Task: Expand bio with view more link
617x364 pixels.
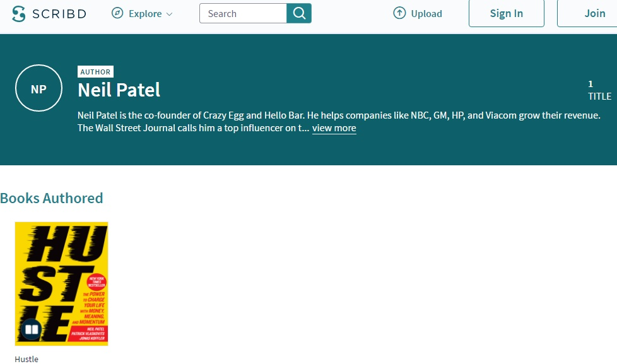Action: 334,128
